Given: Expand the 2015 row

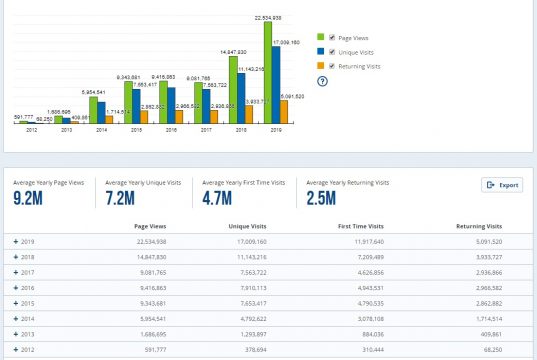Looking at the screenshot, I should pos(16,303).
